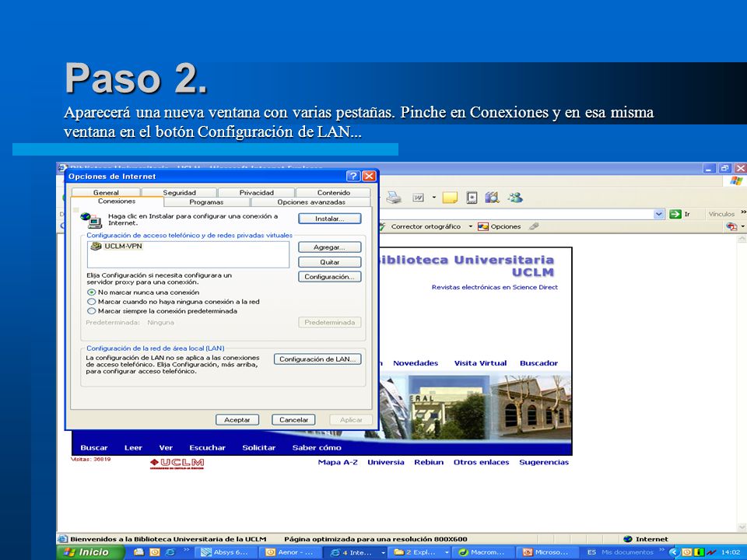Expand the Corrector ortográfico dropdown arrow
Image resolution: width=747 pixels, height=560 pixels.
pos(470,226)
